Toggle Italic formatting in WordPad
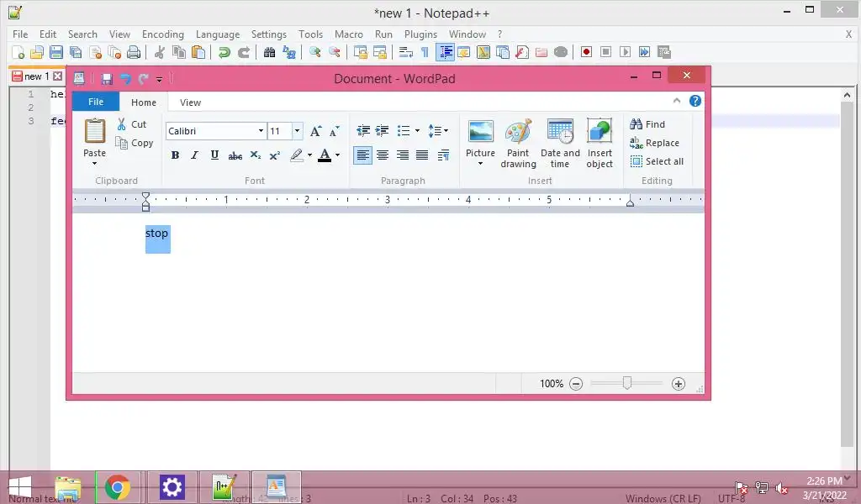 pos(194,155)
